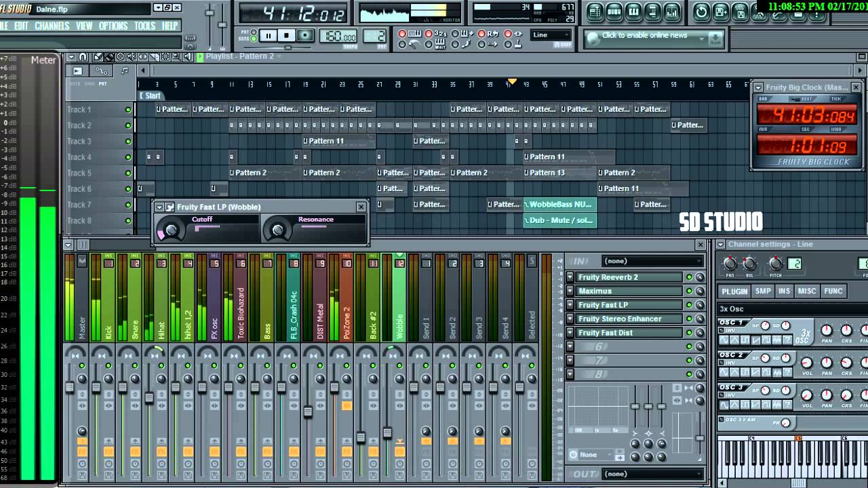
Task: Click the Wobble track volume fader
Action: (x=387, y=432)
